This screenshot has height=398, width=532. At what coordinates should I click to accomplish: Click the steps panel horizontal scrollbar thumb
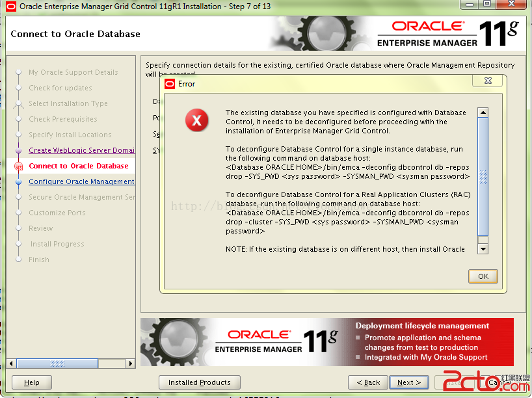tap(57, 364)
